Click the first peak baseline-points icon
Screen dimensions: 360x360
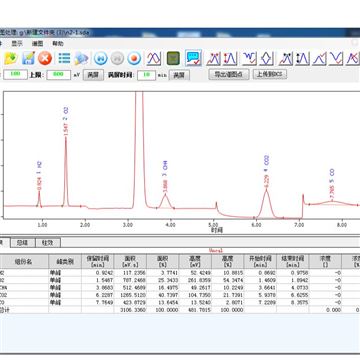click(213, 58)
